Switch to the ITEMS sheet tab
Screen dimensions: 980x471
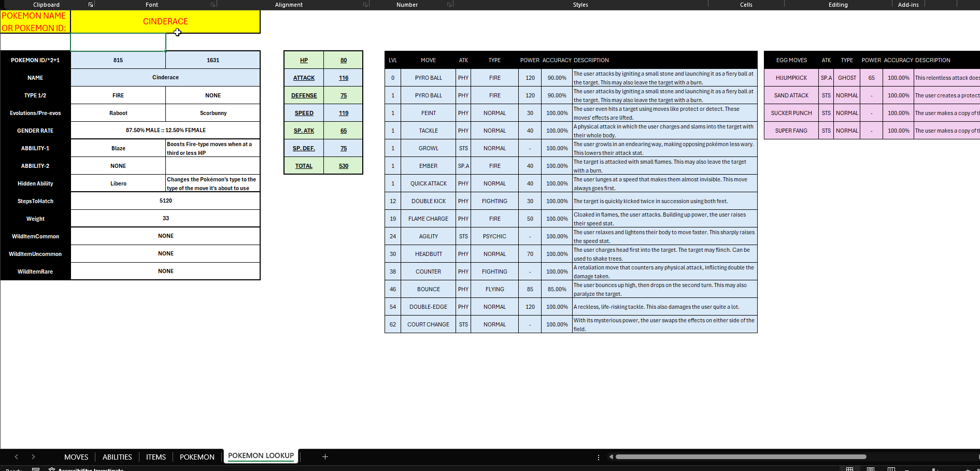156,456
